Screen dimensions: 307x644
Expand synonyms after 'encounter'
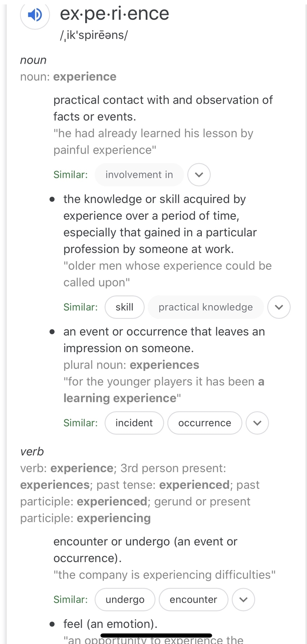click(243, 599)
